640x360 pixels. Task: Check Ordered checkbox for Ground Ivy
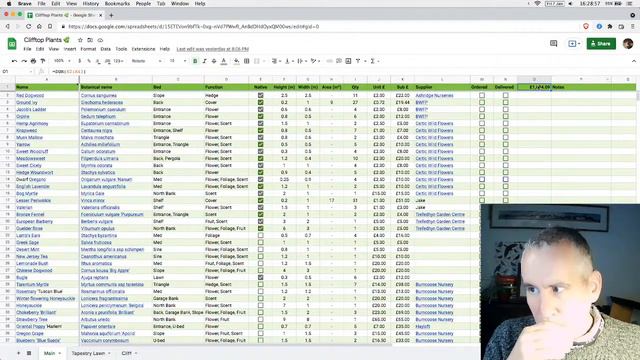[x=482, y=102]
